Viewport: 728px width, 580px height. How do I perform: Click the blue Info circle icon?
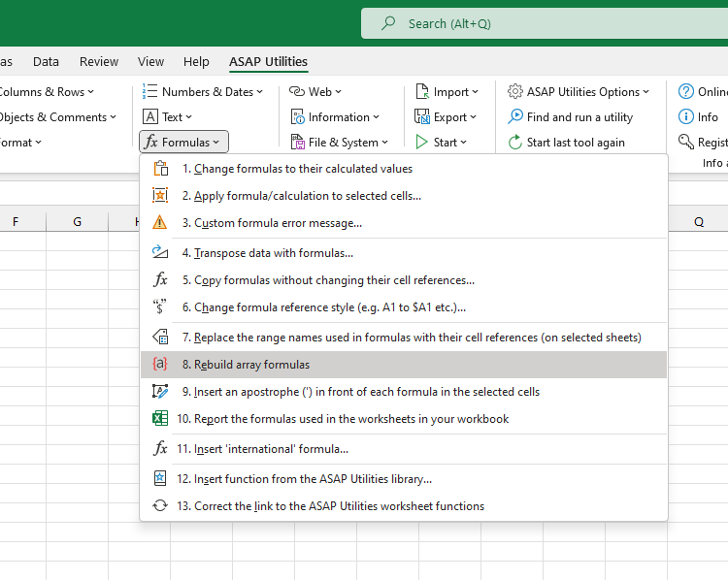(x=685, y=116)
